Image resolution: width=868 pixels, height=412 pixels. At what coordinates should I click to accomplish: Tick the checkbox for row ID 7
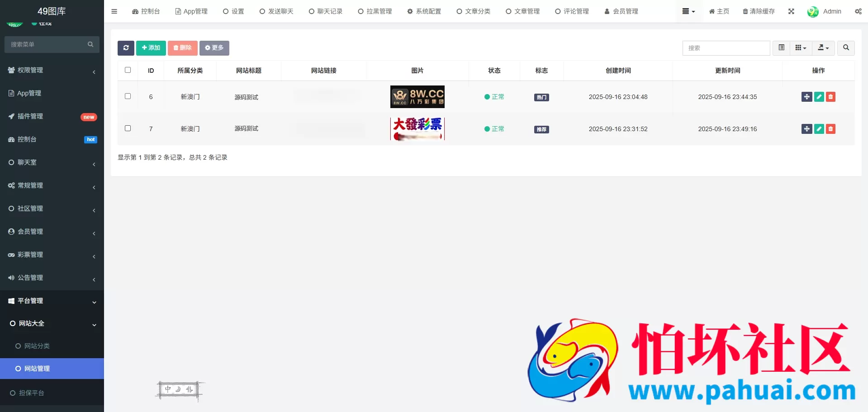coord(128,128)
